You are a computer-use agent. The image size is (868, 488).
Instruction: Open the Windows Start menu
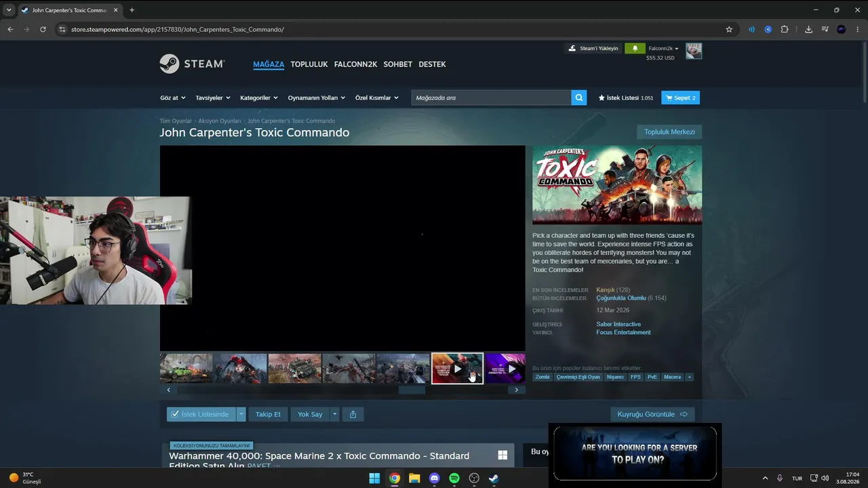[x=374, y=479]
